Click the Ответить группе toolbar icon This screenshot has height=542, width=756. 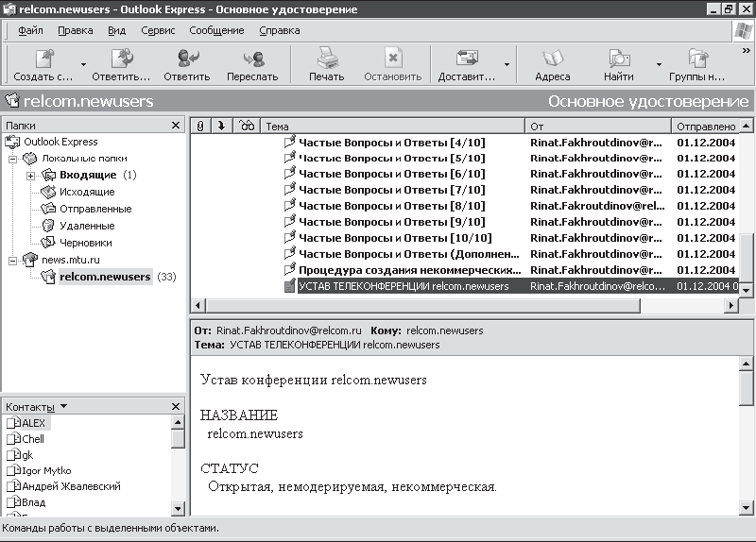(122, 59)
